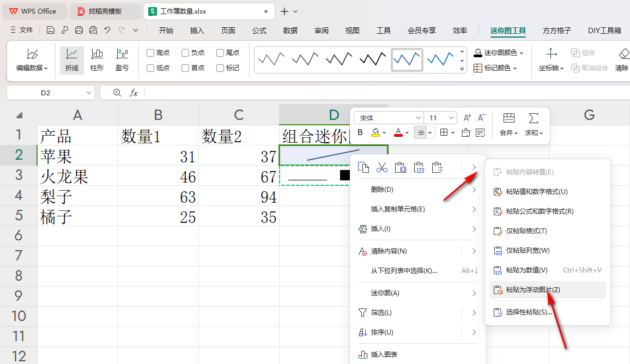
Task: Open the WPS Office home tab
Action: pos(34,11)
